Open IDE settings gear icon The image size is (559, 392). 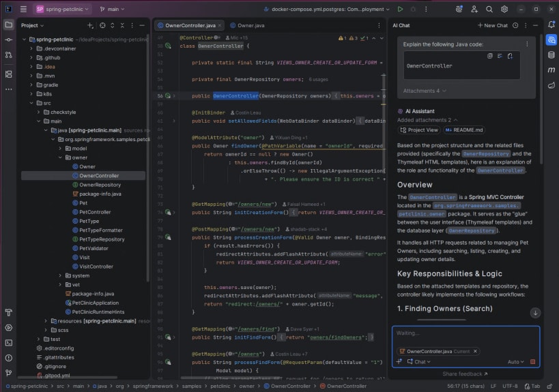(x=504, y=9)
